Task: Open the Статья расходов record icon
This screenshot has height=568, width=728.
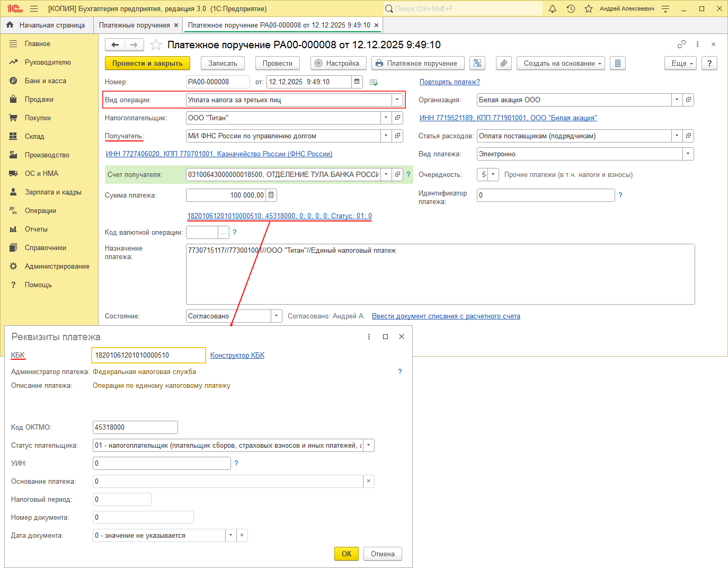Action: (x=688, y=136)
